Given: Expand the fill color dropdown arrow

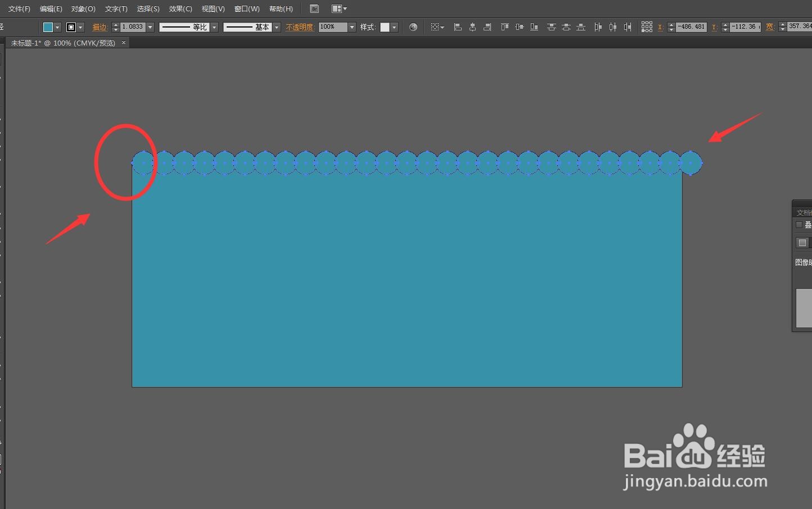Looking at the screenshot, I should pos(57,27).
